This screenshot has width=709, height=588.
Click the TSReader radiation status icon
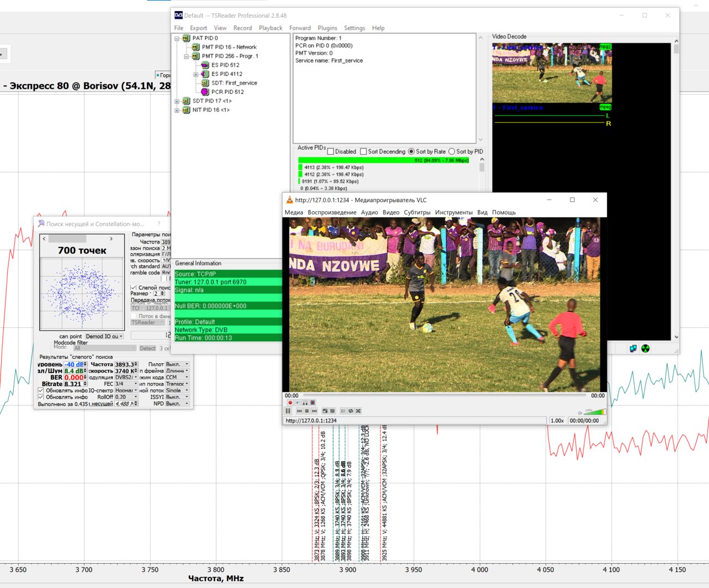pyautogui.click(x=645, y=348)
